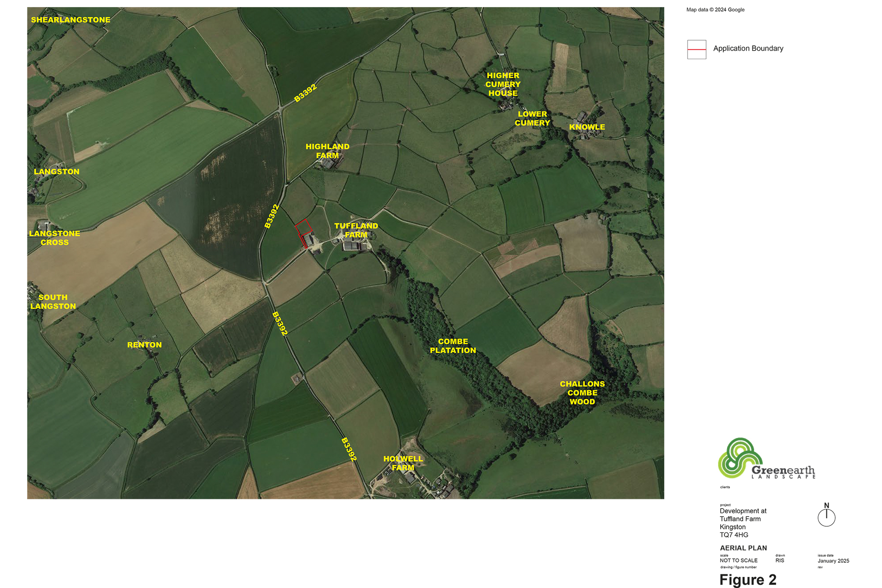Image resolution: width=882 pixels, height=588 pixels.
Task: Click the Application Boundary legend swatch
Action: point(696,49)
